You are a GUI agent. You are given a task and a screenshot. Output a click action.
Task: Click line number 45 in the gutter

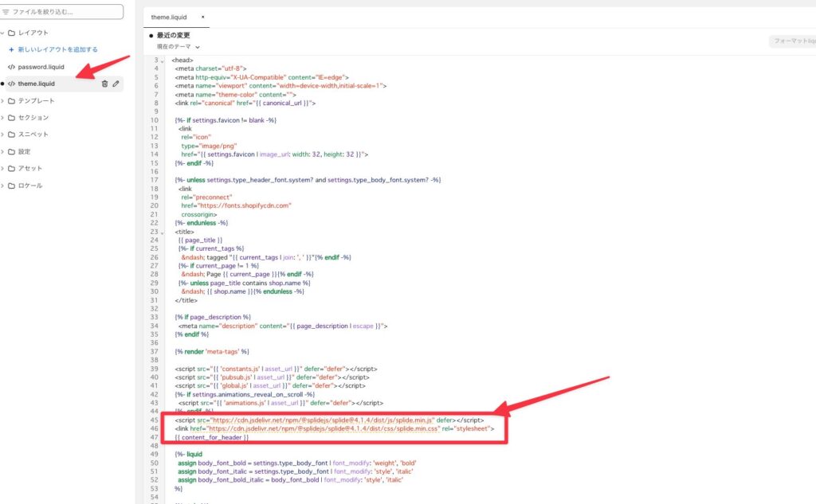point(154,420)
